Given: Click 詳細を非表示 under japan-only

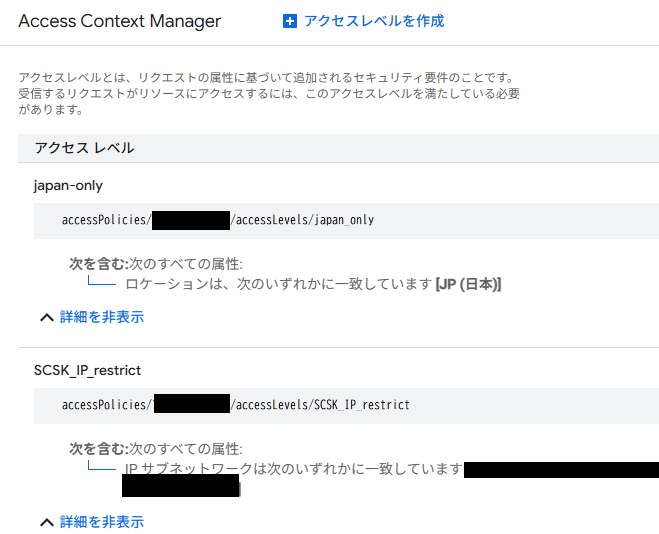Looking at the screenshot, I should tap(102, 317).
